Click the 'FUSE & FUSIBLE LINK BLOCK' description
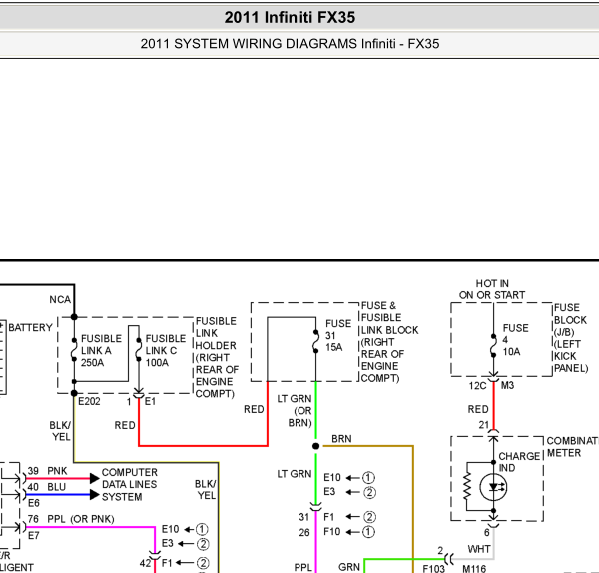The image size is (599, 573). click(x=389, y=342)
